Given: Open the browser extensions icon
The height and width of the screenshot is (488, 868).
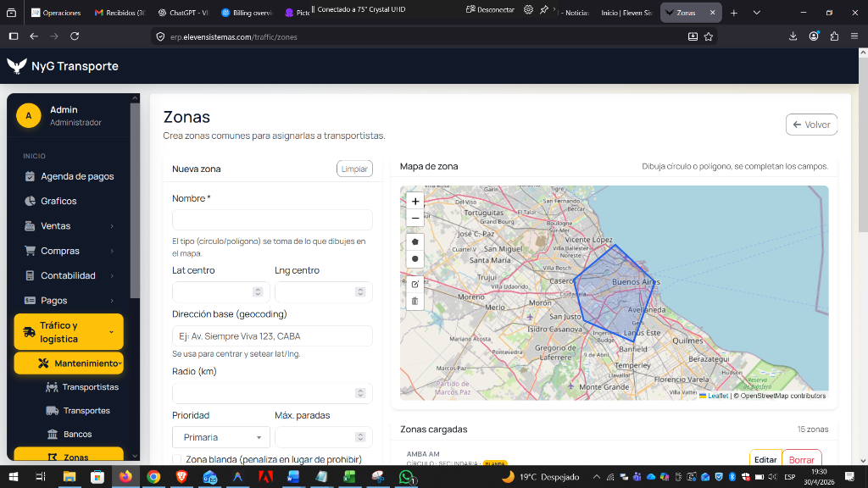Looking at the screenshot, I should click(834, 36).
